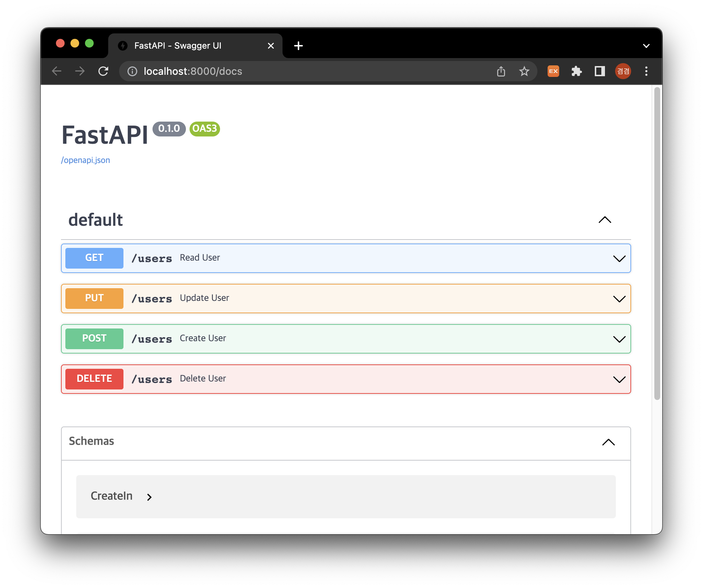Open Chrome three-dot menu

coord(646,71)
